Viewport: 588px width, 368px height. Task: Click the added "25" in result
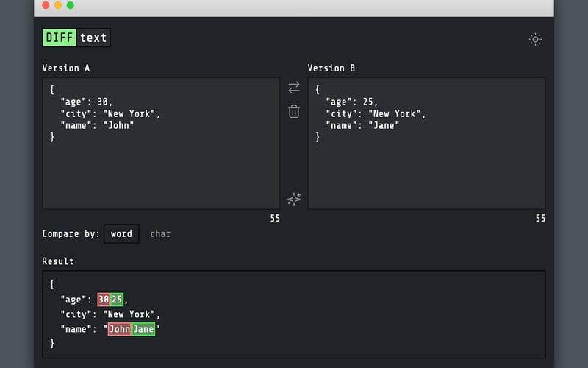tap(117, 300)
